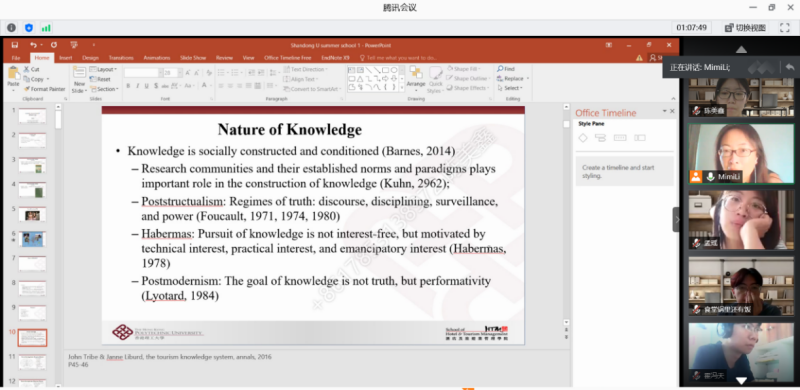Screen dimensions: 800x390
Task: Click the Cut scissors button
Action: [x=31, y=69]
